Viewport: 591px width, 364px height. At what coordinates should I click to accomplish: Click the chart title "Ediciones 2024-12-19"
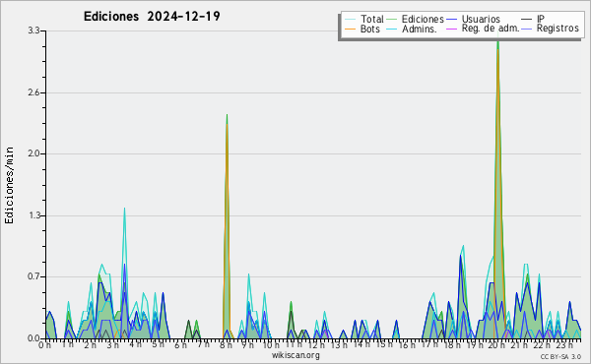152,17
